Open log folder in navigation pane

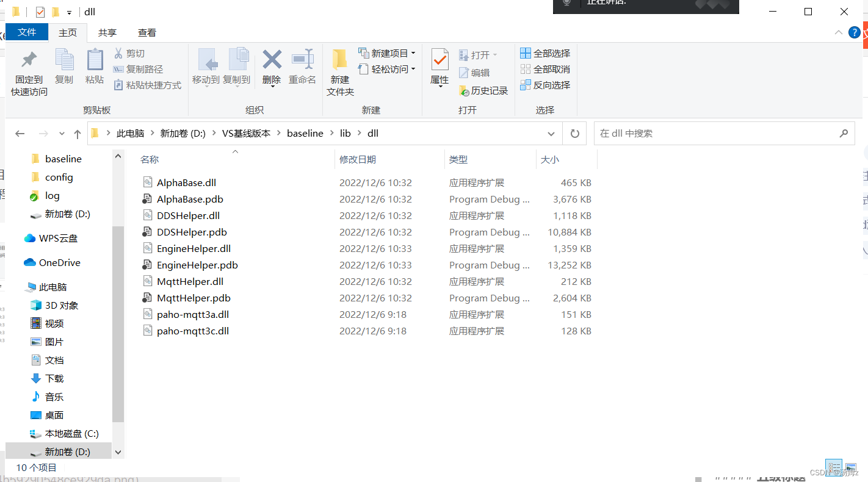(x=52, y=195)
